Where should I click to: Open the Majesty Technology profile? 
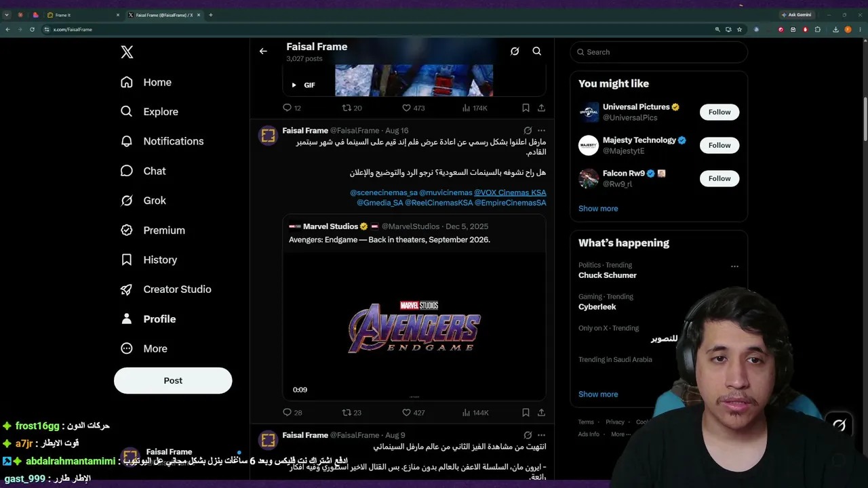click(x=639, y=140)
